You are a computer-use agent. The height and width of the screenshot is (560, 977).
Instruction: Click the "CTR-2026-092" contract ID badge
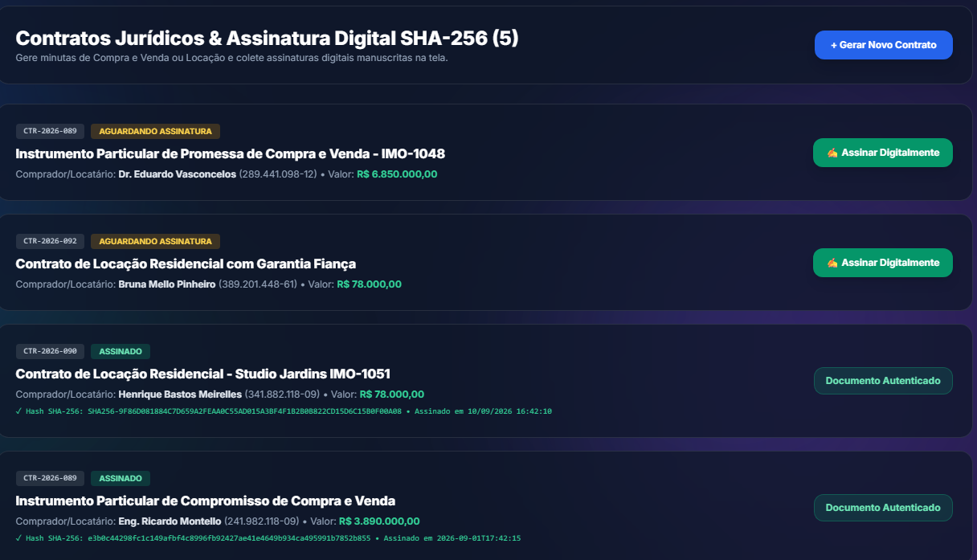pos(50,241)
